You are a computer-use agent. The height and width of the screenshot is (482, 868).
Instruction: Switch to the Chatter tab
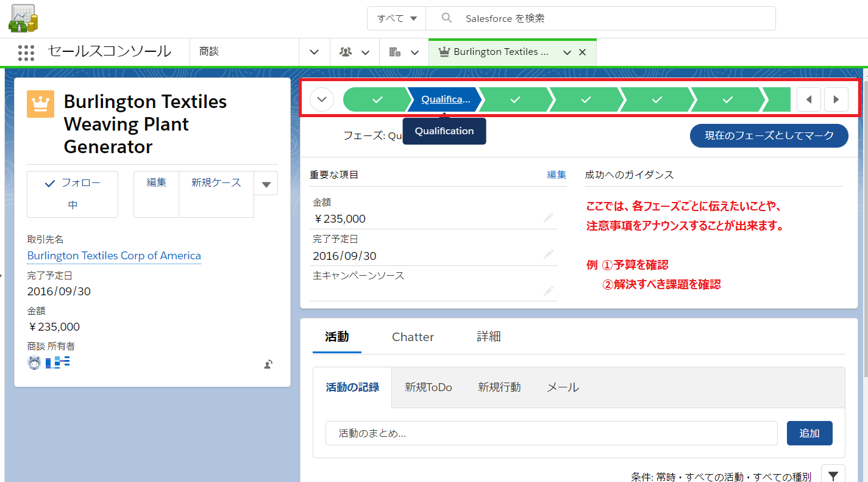[x=413, y=337]
